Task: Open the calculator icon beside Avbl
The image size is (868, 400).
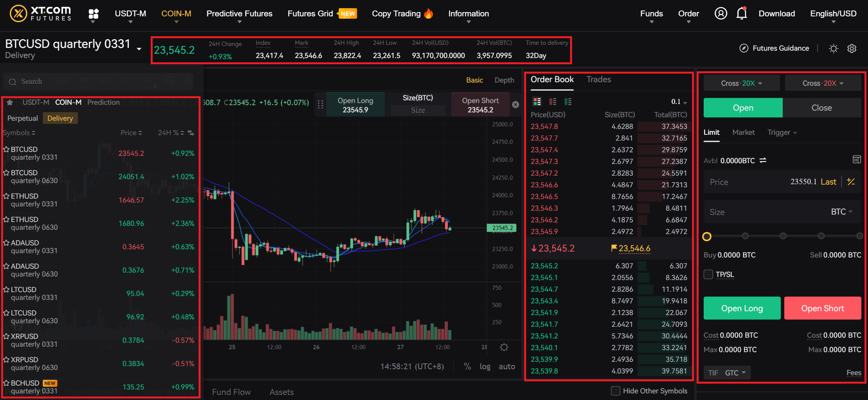Action: (x=857, y=160)
